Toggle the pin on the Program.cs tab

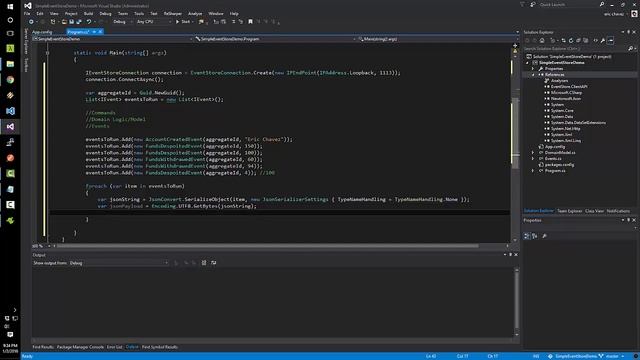[x=94, y=32]
